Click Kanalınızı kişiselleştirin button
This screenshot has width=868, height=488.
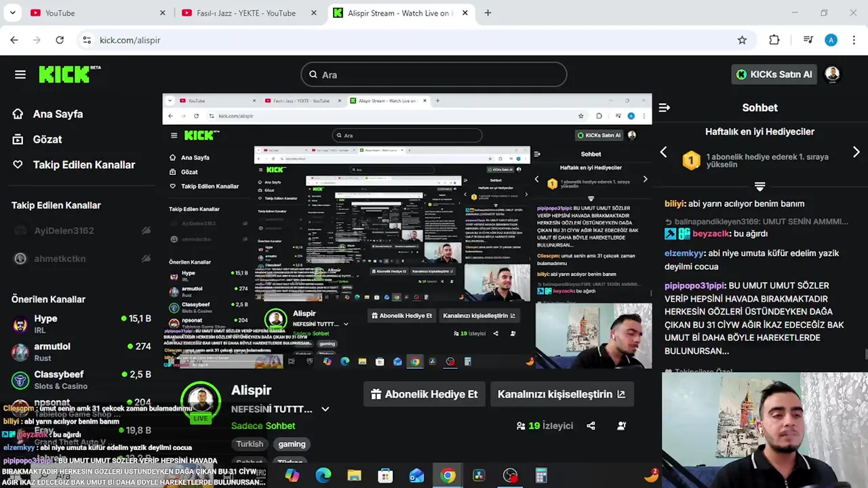[x=561, y=394]
